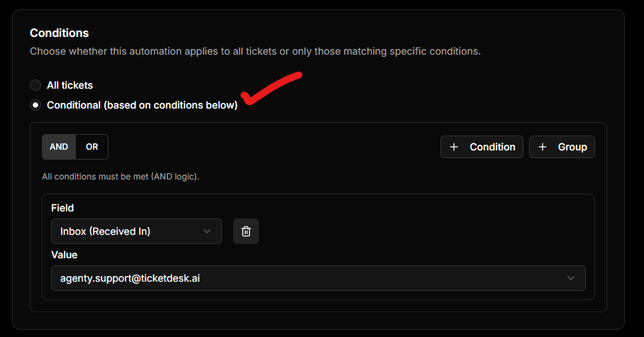Click the plus icon beside Group
This screenshot has height=337, width=644.
[543, 147]
